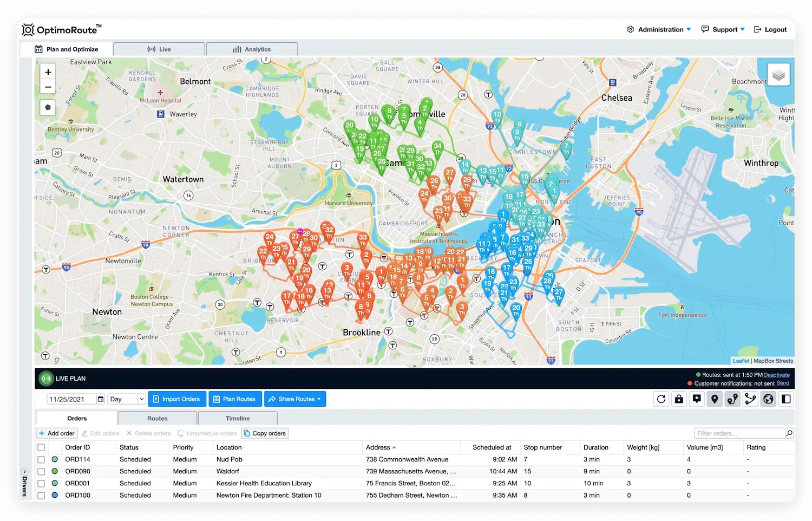Click the star speech-bubble icon button
812x521 pixels.
[697, 399]
